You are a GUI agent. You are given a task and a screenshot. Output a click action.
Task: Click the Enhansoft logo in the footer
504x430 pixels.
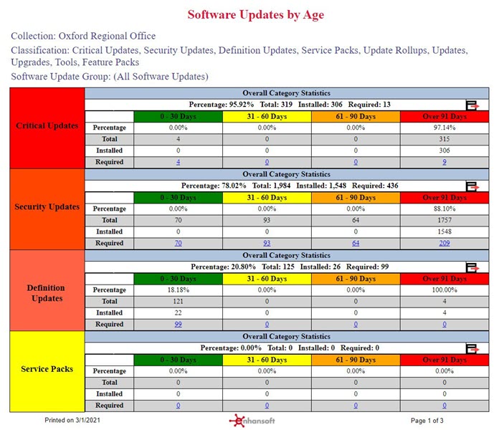point(252,421)
